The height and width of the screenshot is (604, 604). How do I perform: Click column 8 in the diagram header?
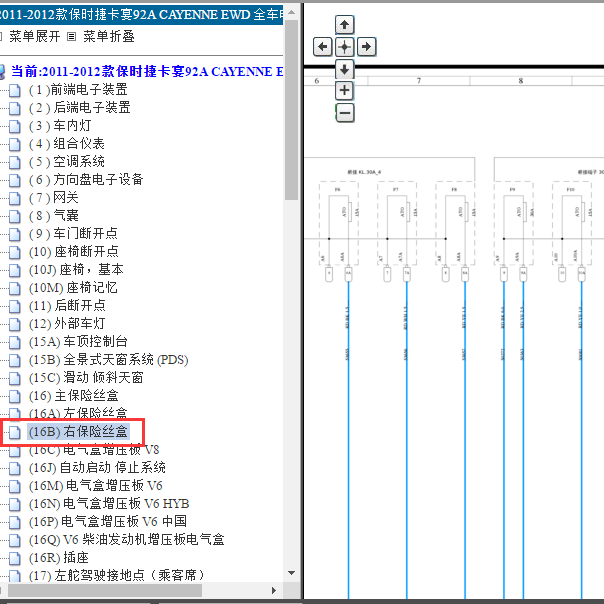coord(521,81)
